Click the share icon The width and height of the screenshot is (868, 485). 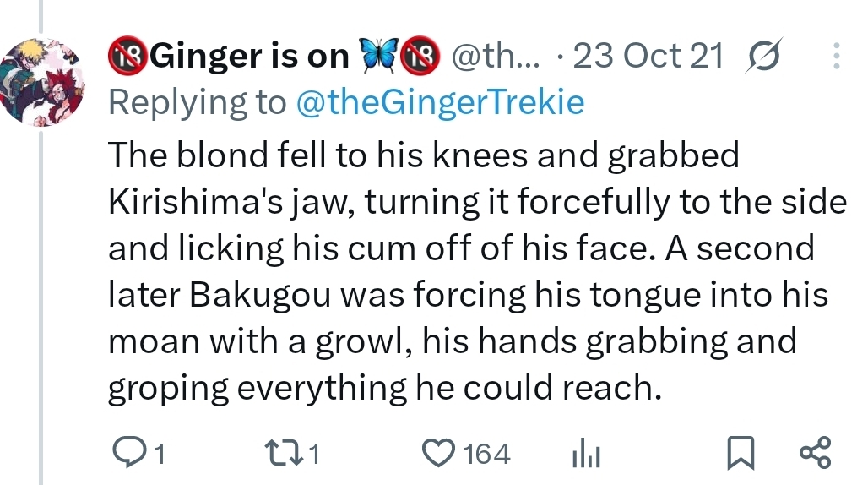[815, 455]
